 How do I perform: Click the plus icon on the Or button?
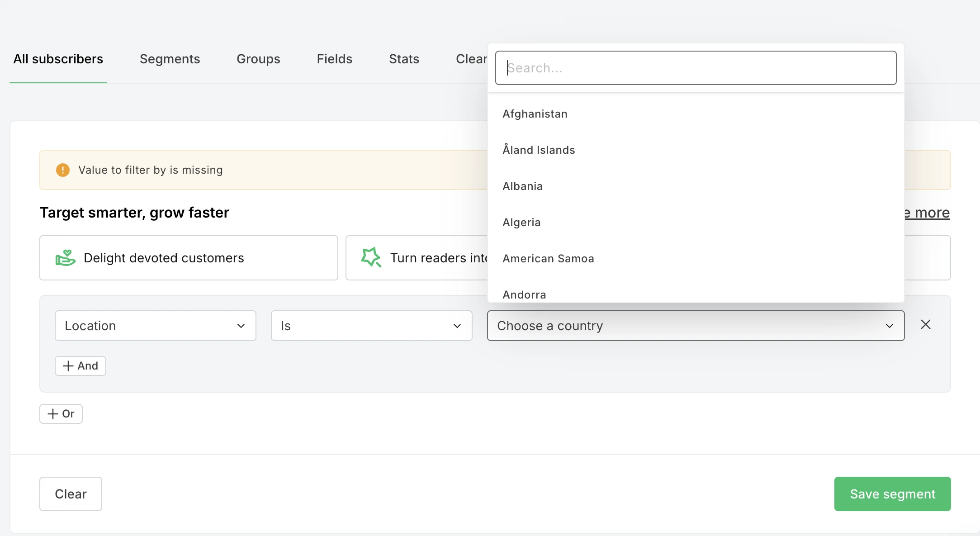click(x=53, y=413)
